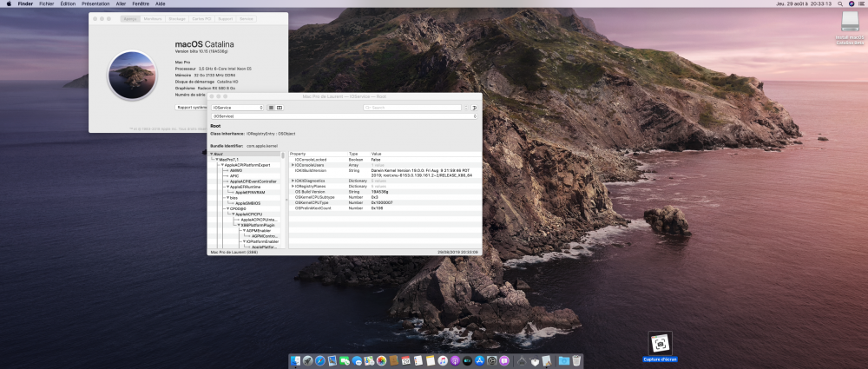The width and height of the screenshot is (868, 369).
Task: Collapse the MacPro7,1 tree node
Action: pyautogui.click(x=217, y=160)
